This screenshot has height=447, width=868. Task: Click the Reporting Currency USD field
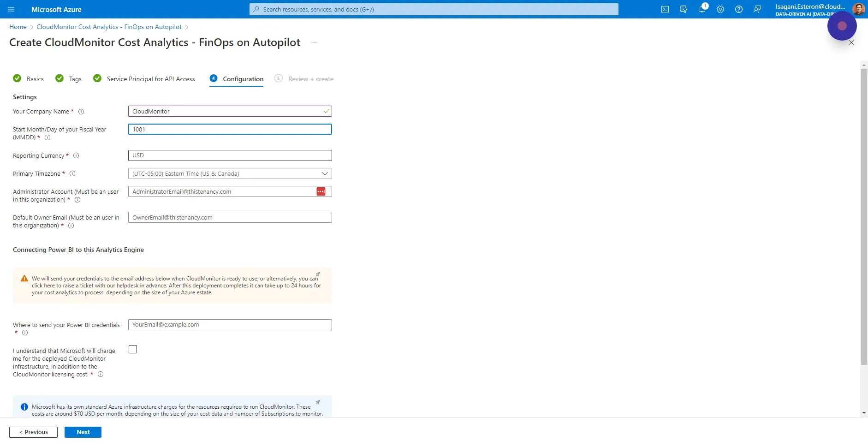click(x=230, y=155)
